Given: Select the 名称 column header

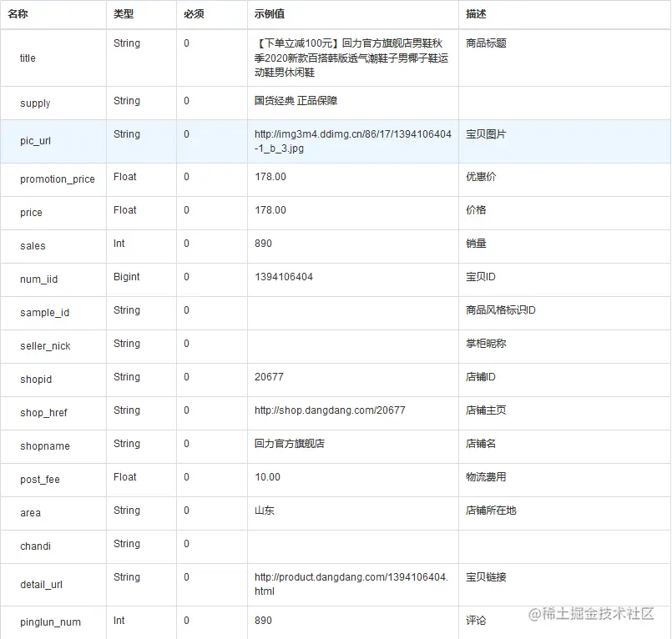Looking at the screenshot, I should coord(19,13).
